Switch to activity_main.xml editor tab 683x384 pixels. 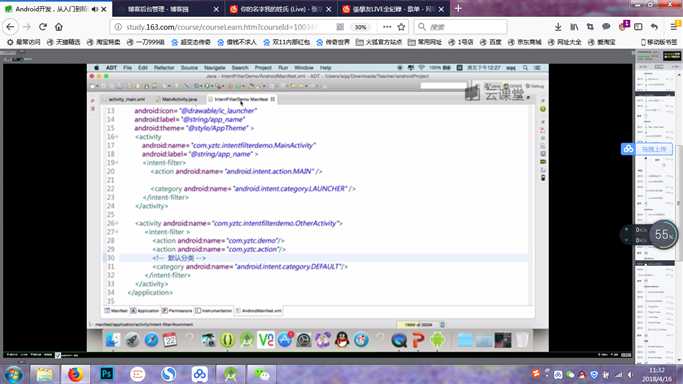[125, 99]
